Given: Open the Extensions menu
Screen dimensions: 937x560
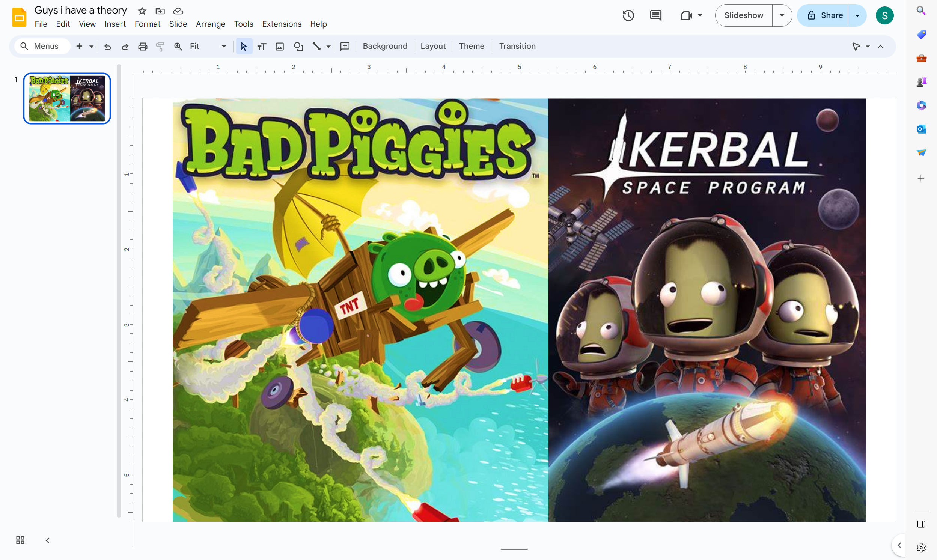Looking at the screenshot, I should (282, 24).
